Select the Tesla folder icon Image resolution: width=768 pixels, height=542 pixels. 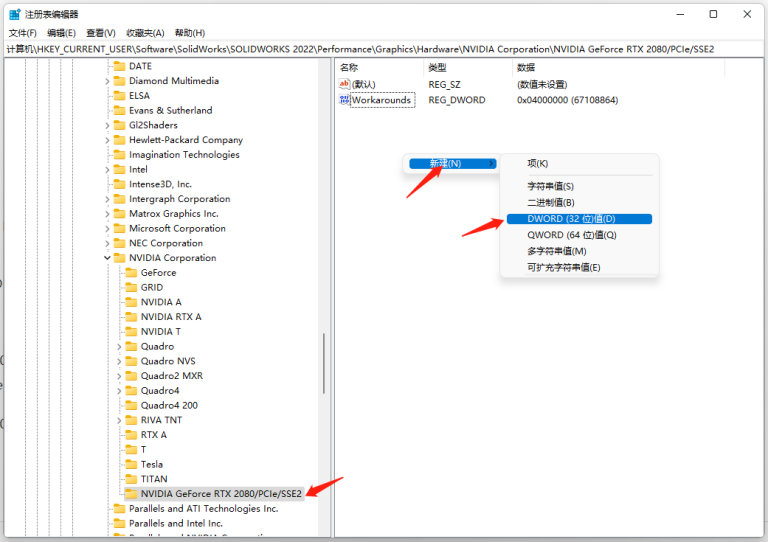tap(131, 464)
